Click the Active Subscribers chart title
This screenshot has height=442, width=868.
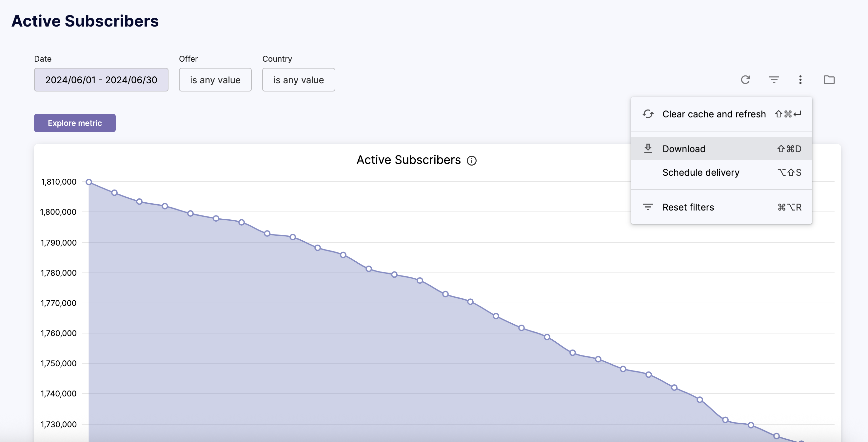(x=408, y=160)
